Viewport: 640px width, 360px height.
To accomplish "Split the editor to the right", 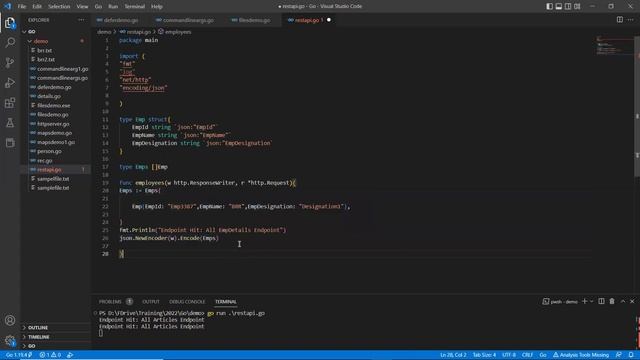I will pos(620,20).
